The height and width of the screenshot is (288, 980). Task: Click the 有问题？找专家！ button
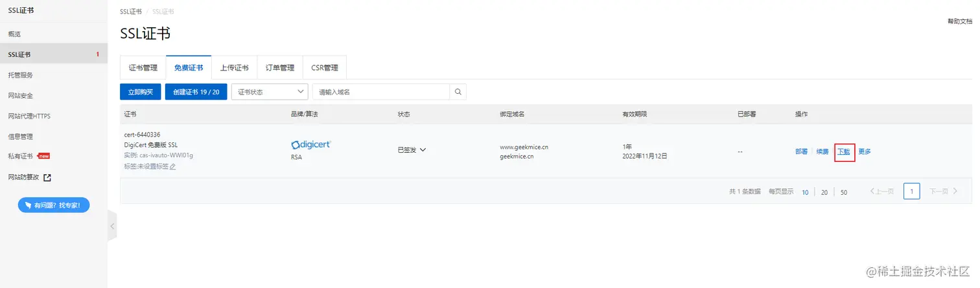[x=54, y=205]
